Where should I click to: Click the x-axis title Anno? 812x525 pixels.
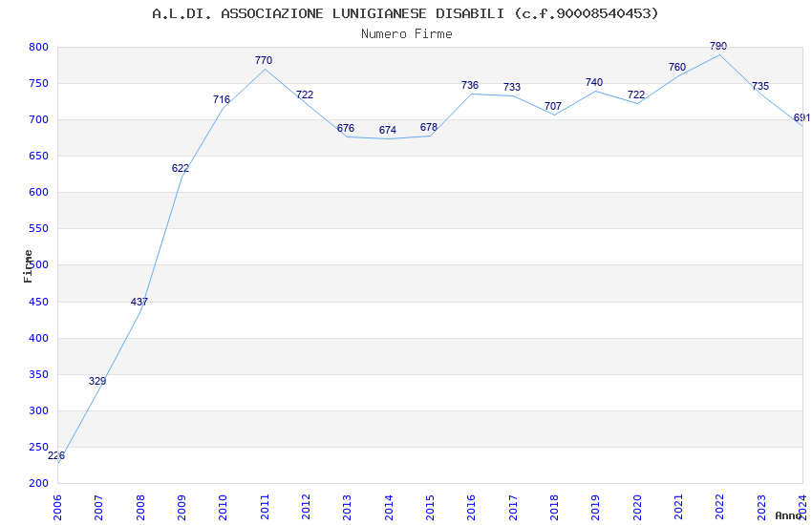pos(788,515)
